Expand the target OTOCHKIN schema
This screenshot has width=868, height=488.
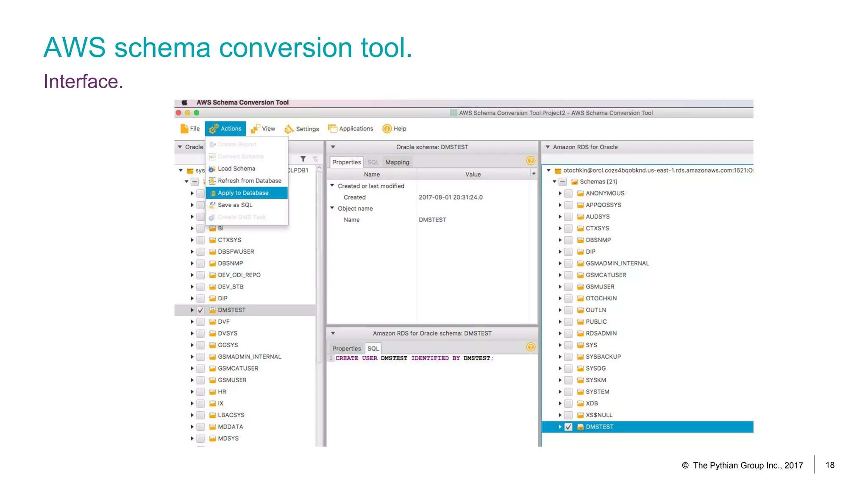[x=560, y=298]
